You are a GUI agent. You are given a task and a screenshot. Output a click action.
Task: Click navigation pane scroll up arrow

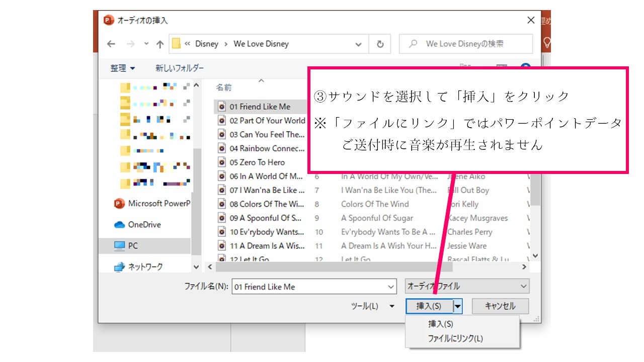click(x=196, y=85)
